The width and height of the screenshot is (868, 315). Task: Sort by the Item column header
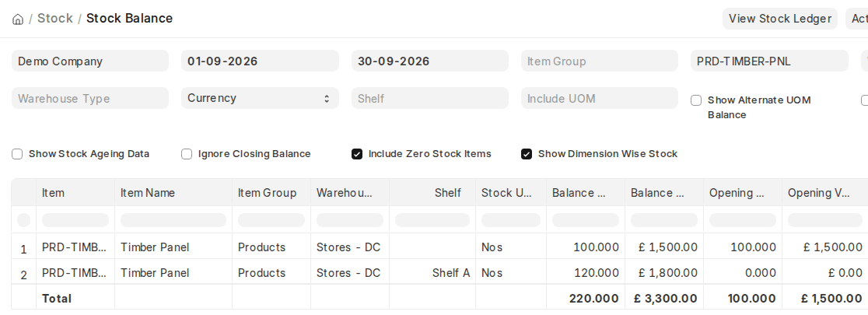[x=75, y=193]
